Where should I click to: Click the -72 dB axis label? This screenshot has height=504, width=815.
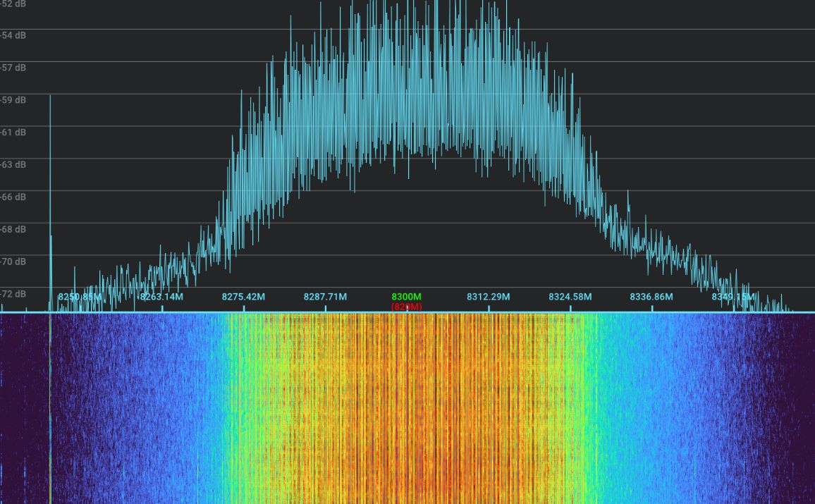[x=12, y=295]
